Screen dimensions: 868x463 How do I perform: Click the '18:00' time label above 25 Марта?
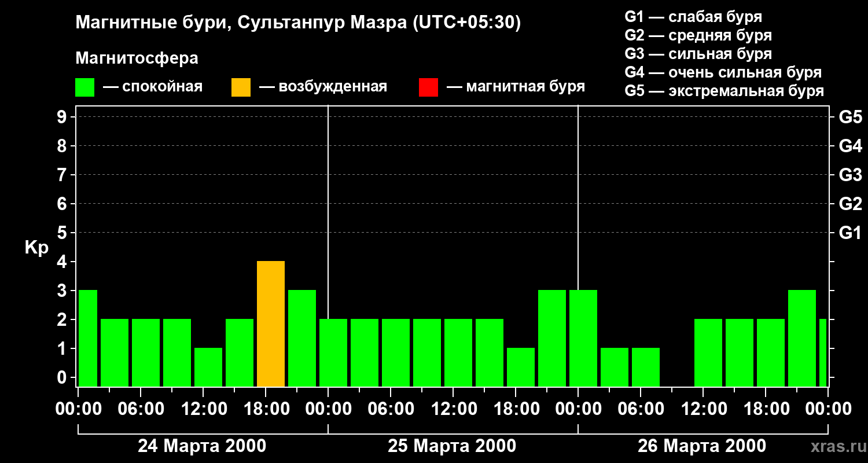click(516, 409)
